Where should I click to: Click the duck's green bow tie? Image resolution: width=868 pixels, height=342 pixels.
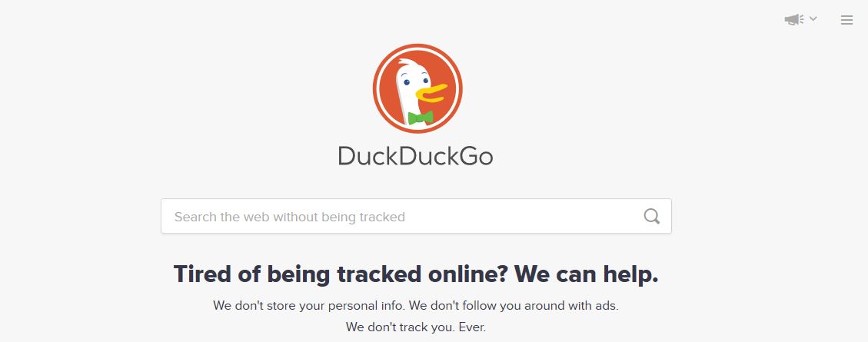point(420,118)
